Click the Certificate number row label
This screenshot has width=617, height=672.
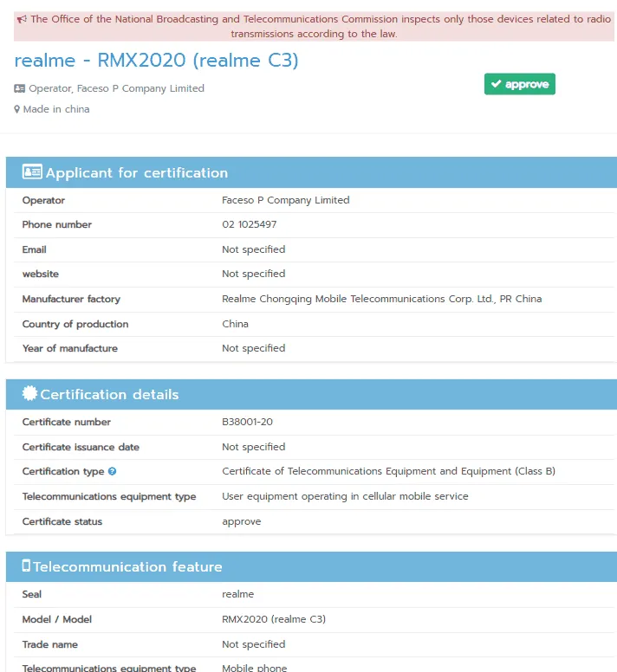click(67, 422)
